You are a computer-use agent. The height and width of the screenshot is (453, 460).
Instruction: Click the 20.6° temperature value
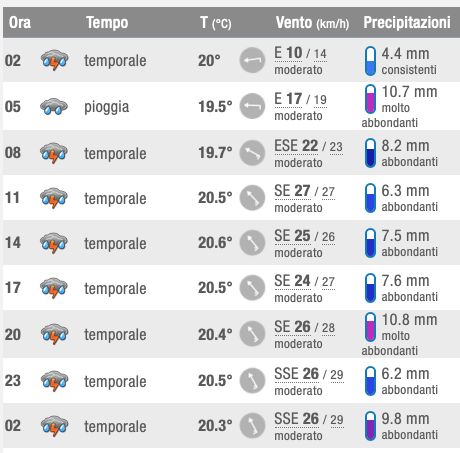coord(215,243)
